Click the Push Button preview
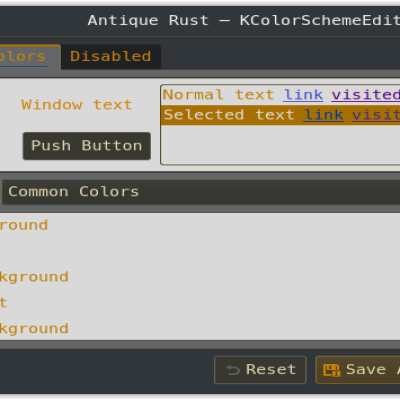 pos(87,146)
